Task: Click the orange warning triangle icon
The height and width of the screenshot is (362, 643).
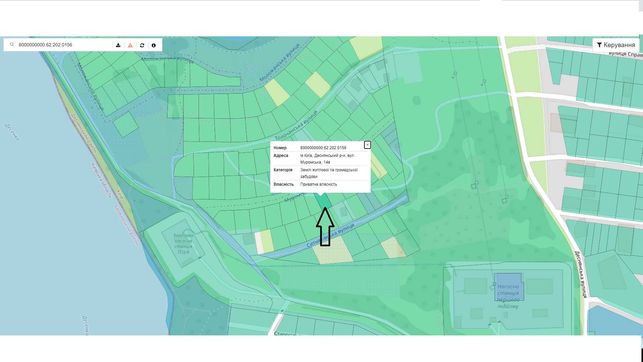Action: pos(130,45)
